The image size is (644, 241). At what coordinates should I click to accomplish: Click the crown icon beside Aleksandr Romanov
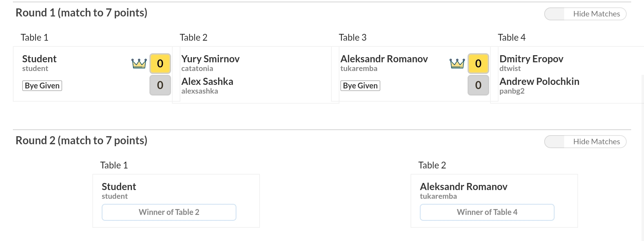[x=457, y=64]
